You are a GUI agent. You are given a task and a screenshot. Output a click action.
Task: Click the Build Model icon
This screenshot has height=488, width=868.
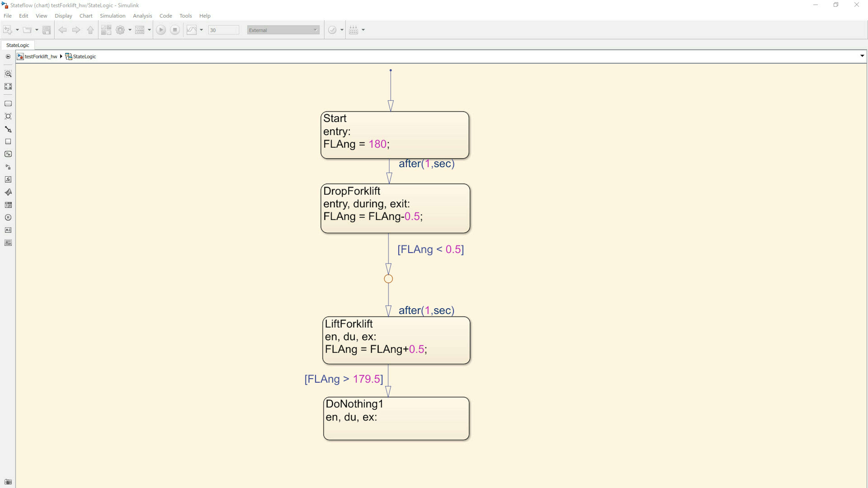353,30
